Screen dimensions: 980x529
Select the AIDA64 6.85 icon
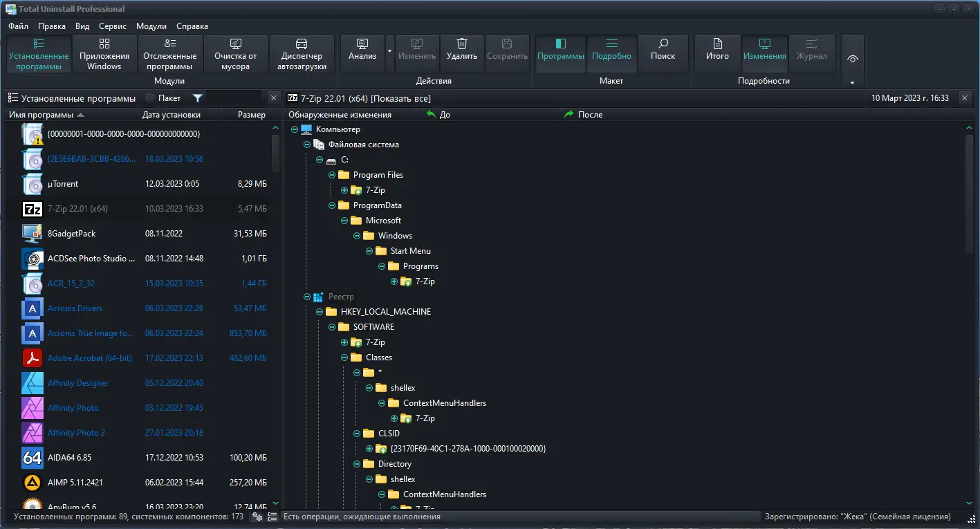tap(33, 458)
